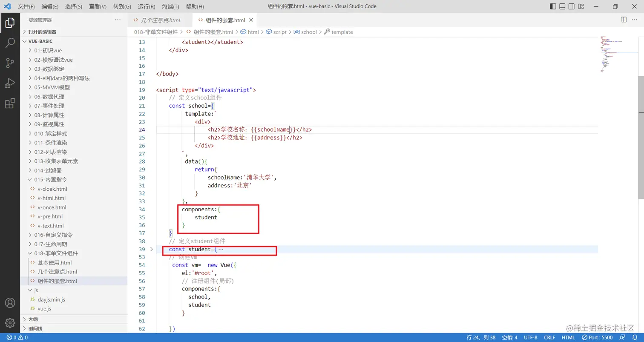Collapse the VUE-BASIC root folder
Screen dimensions: 644x342
(74, 41)
